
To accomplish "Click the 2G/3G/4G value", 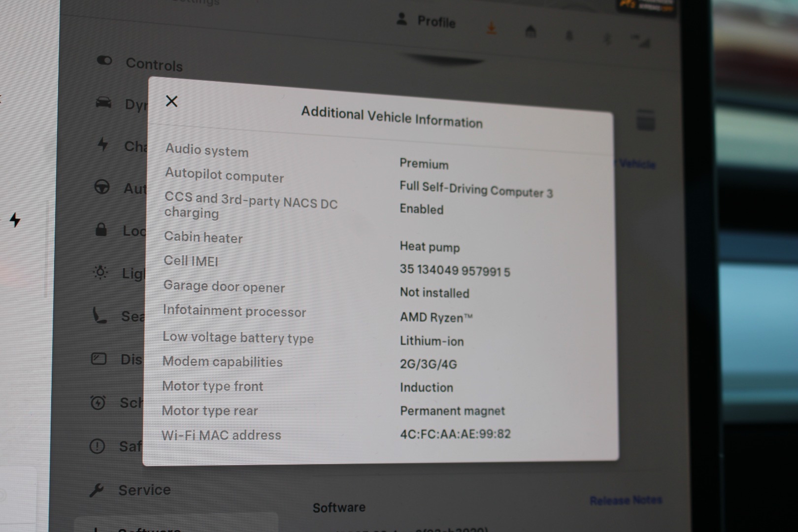I will [x=428, y=364].
